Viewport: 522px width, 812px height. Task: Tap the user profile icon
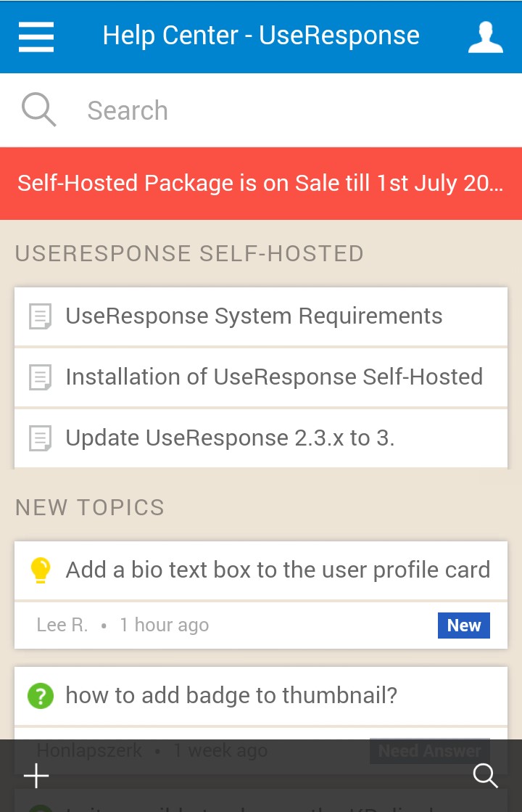pyautogui.click(x=486, y=37)
